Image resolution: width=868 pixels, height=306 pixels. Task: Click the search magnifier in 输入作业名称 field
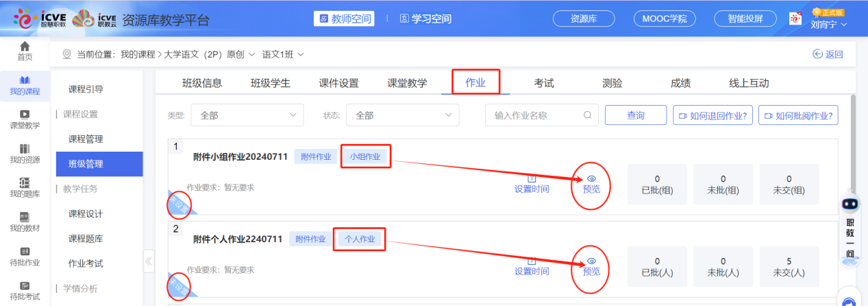pyautogui.click(x=587, y=115)
